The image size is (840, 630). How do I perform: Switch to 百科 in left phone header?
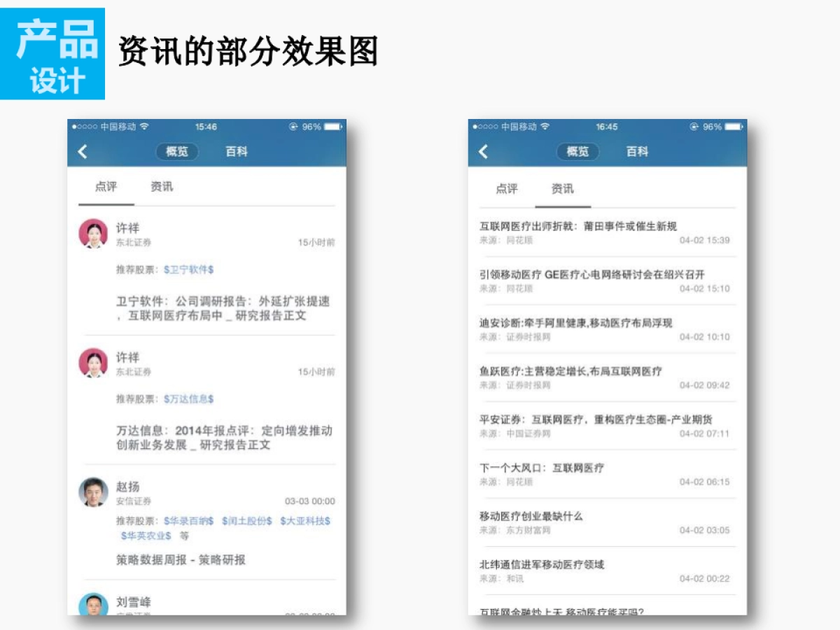237,152
